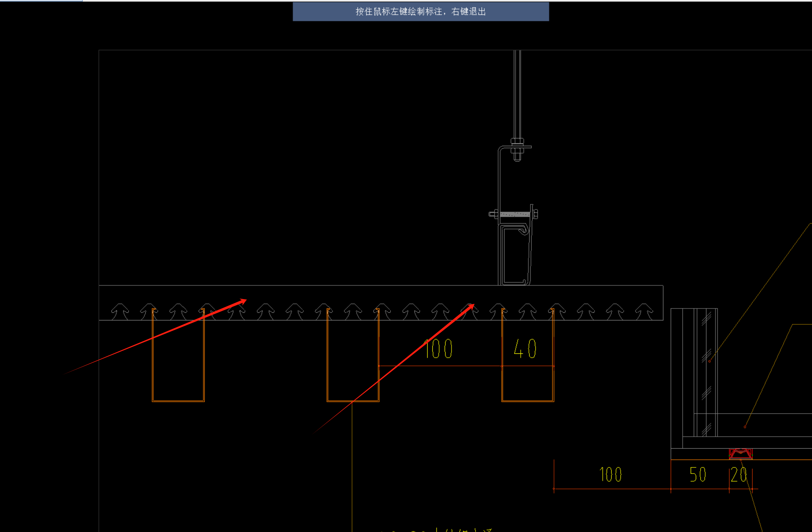Image resolution: width=812 pixels, height=532 pixels.
Task: Select the 20 dimension text
Action: click(x=739, y=475)
